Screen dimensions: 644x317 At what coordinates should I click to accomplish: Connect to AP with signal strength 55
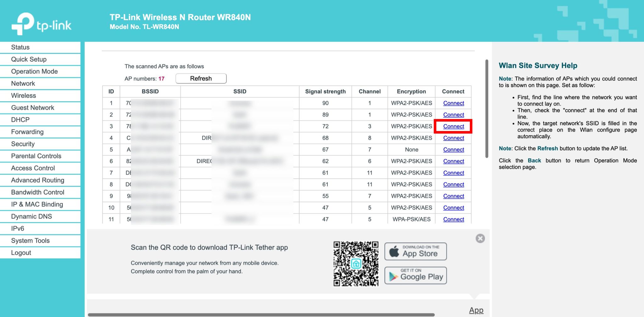pos(453,196)
